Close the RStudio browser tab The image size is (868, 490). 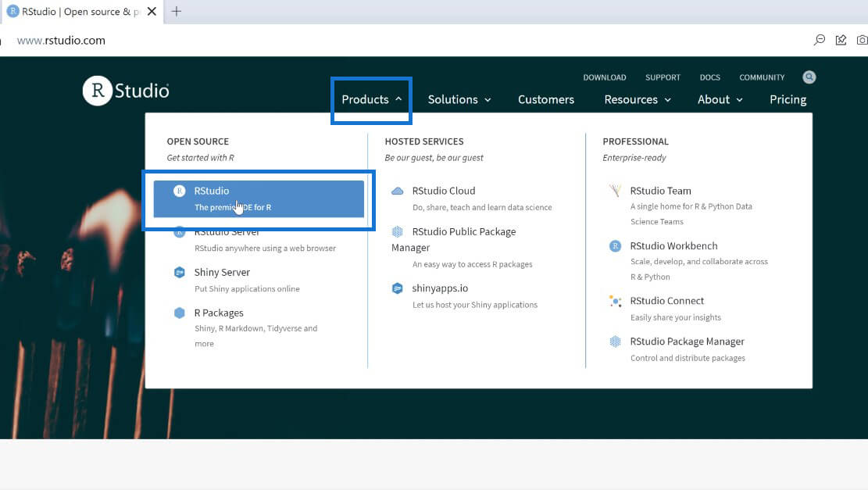pyautogui.click(x=152, y=12)
